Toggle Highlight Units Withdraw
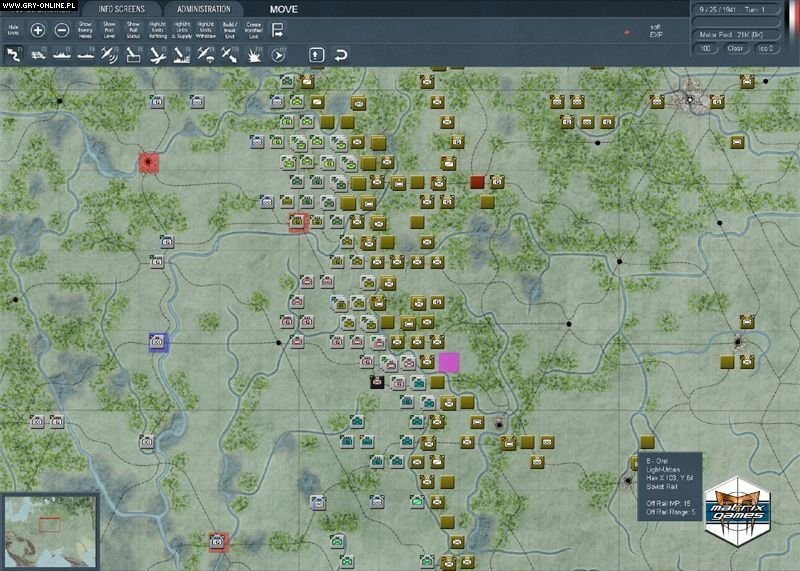 click(206, 30)
